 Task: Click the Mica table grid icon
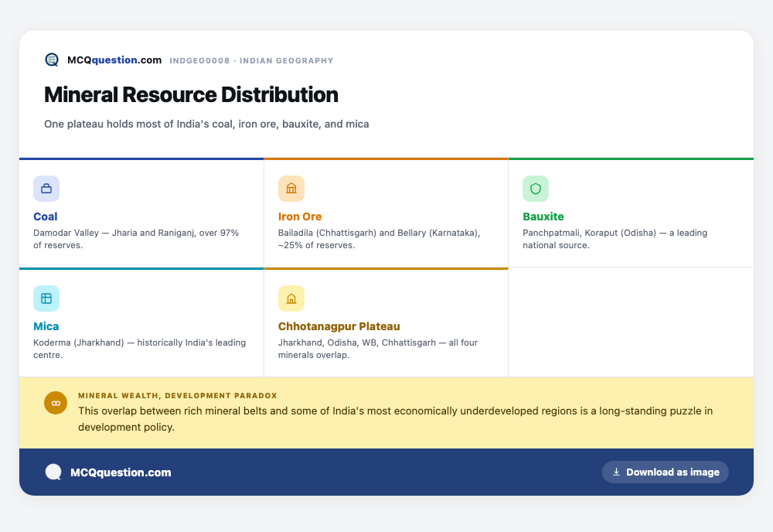[46, 298]
